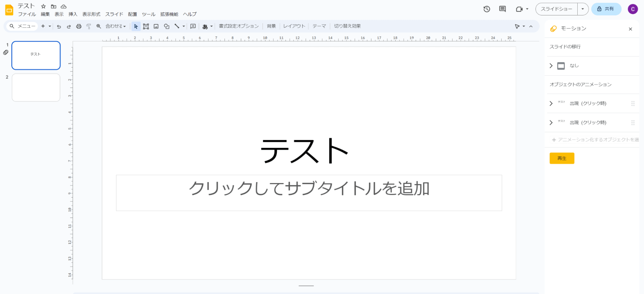Open the 合わせる zoom dropdown
Image resolution: width=644 pixels, height=294 pixels.
[115, 26]
